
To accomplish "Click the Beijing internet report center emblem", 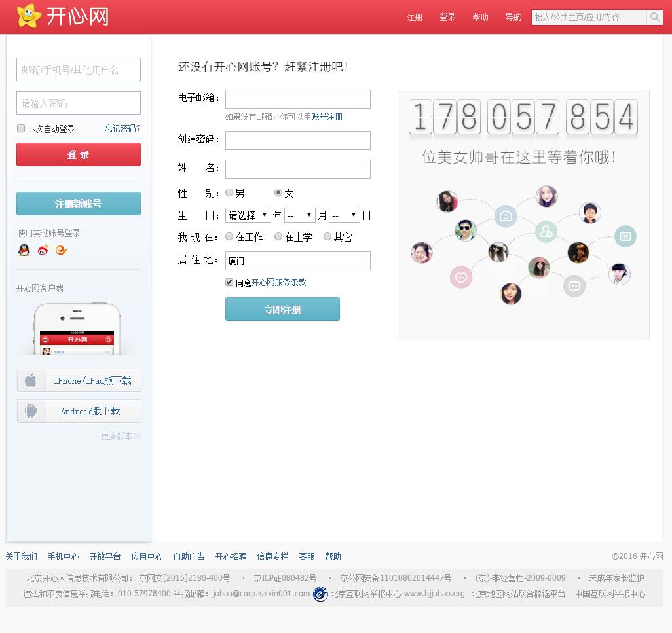I will (x=320, y=594).
